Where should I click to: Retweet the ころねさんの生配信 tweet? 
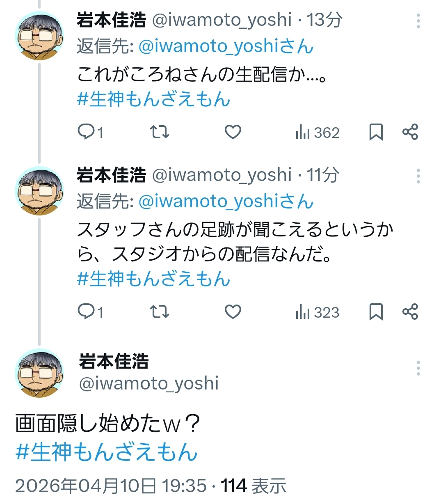tap(159, 132)
